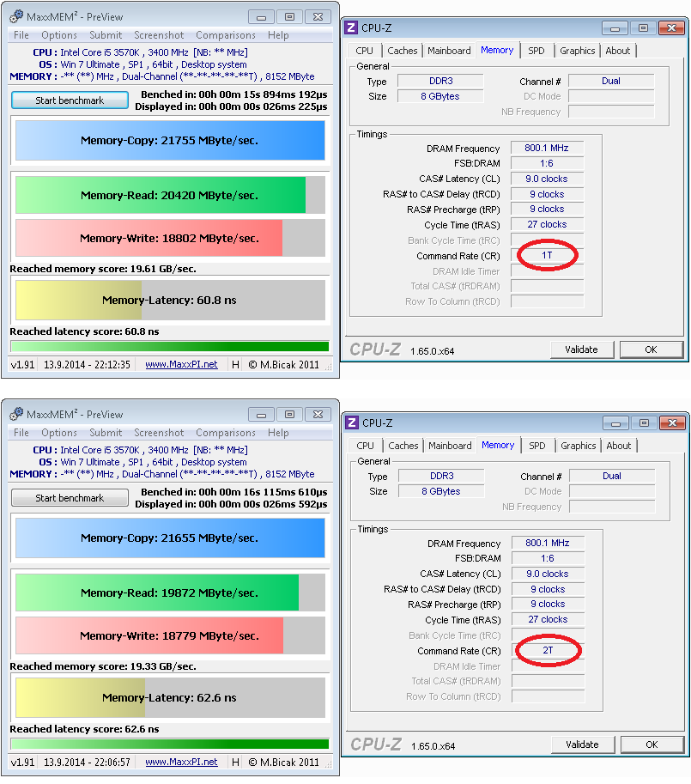691x784 pixels.
Task: Click the 1T Command Rate value field
Action: (547, 256)
